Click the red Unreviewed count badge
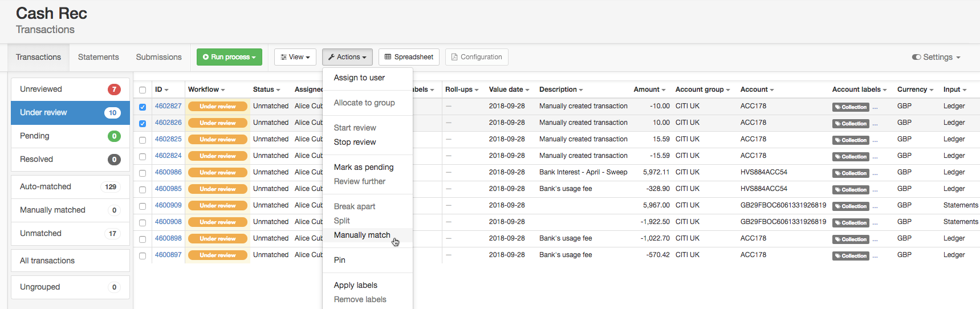 (114, 89)
